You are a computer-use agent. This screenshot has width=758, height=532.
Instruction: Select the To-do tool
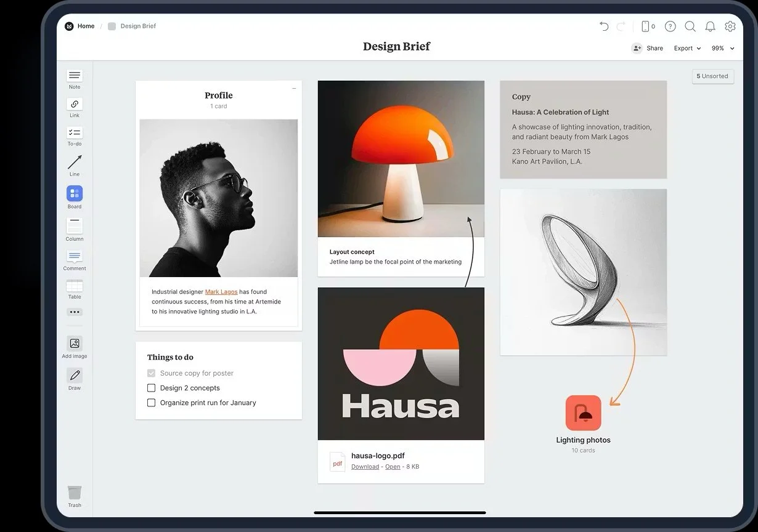[x=75, y=132]
